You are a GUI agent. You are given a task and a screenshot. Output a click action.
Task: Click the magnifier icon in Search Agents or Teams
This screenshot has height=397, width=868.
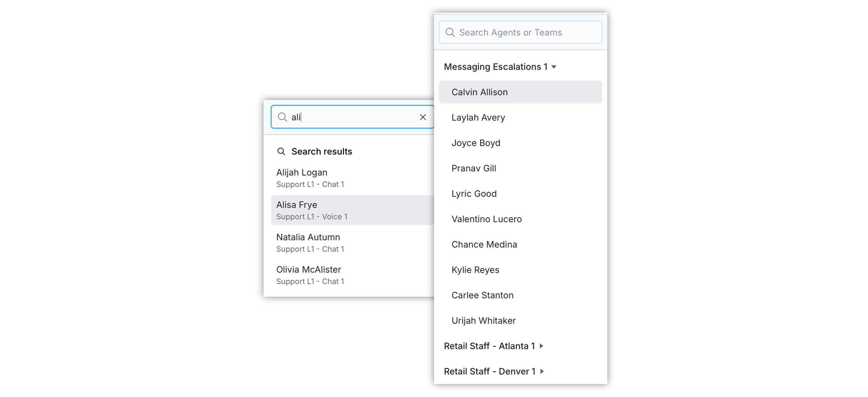pos(450,32)
